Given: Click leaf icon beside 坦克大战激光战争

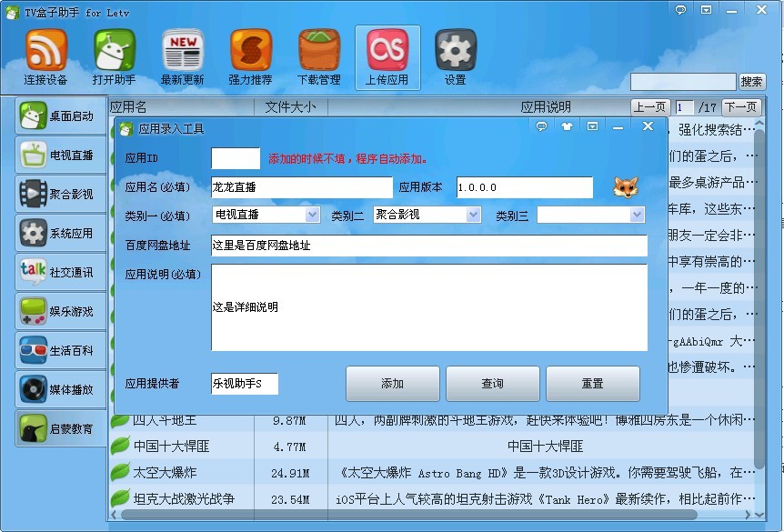Looking at the screenshot, I should [x=120, y=498].
